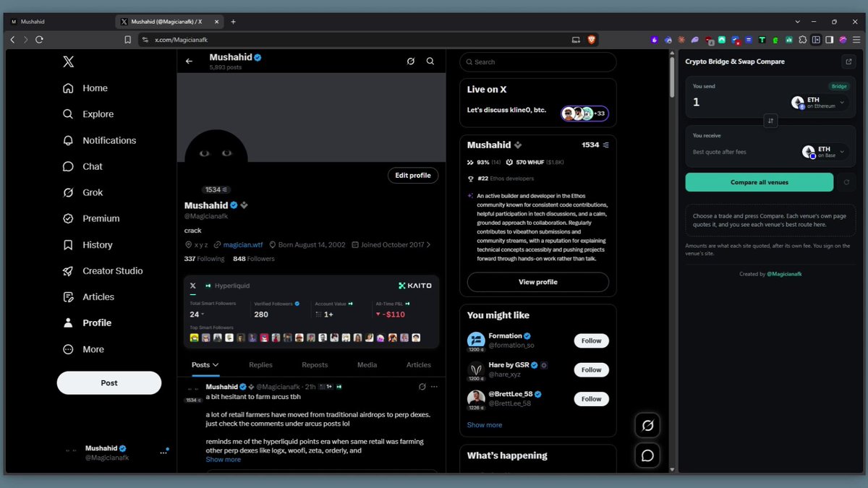868x488 pixels.
Task: Click the profile search magnifier icon
Action: 430,61
